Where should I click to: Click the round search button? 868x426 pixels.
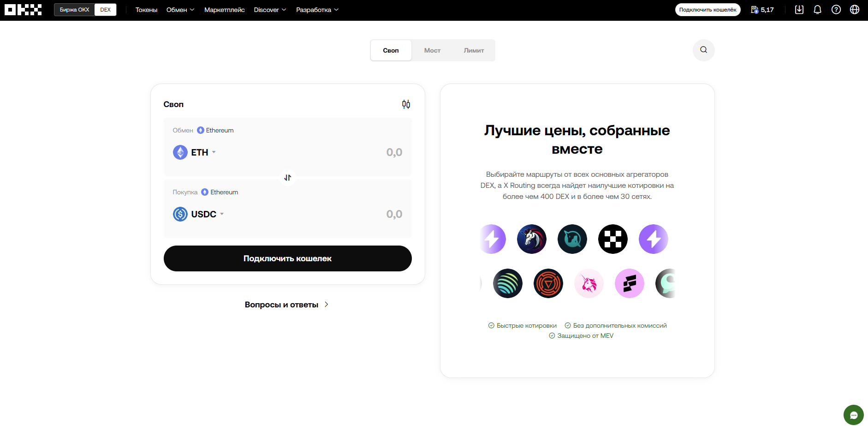703,50
